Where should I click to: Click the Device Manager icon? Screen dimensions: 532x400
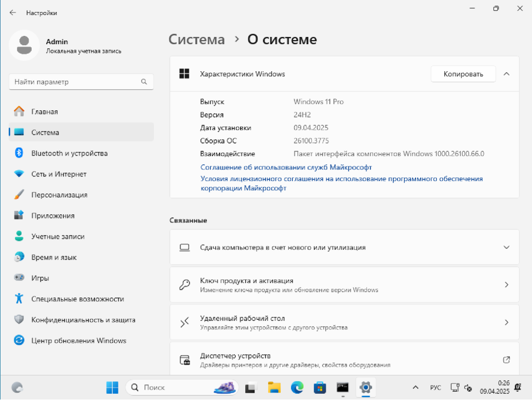click(184, 359)
